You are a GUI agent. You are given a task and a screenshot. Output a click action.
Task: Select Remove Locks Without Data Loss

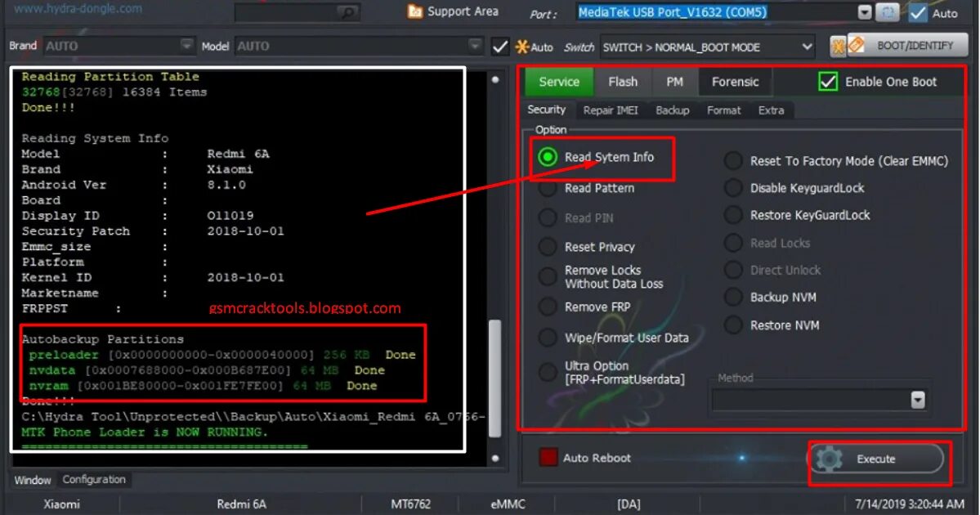coord(548,276)
